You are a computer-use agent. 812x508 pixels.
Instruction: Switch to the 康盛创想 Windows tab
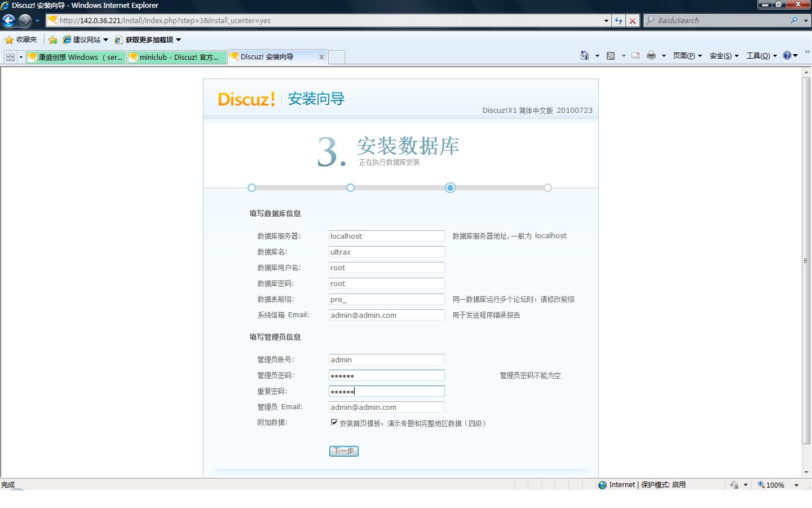point(76,57)
